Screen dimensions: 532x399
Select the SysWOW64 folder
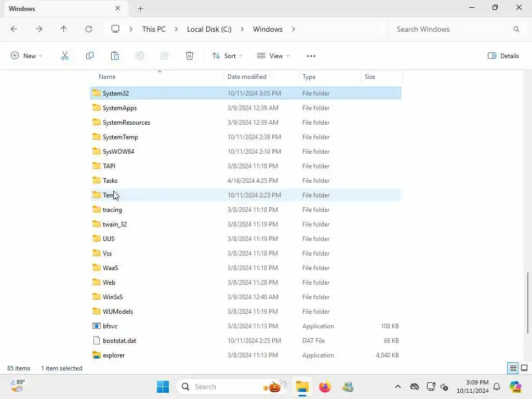point(246,152)
